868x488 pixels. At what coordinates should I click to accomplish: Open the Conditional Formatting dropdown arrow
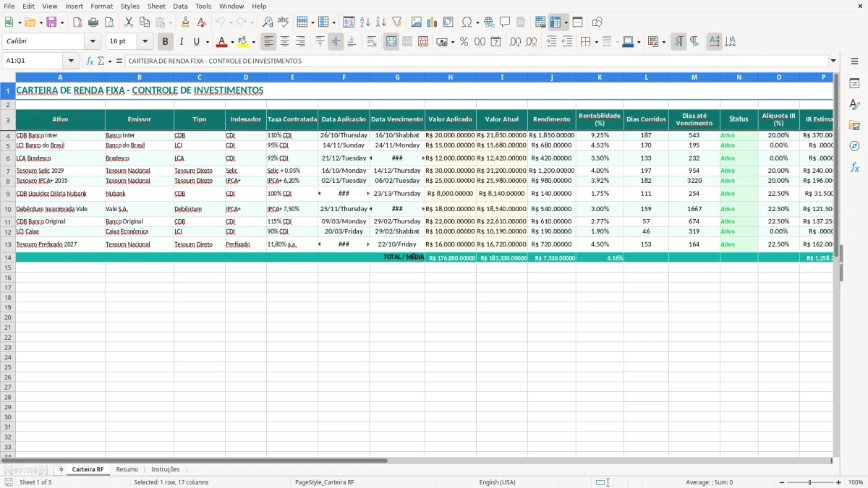pyautogui.click(x=663, y=42)
